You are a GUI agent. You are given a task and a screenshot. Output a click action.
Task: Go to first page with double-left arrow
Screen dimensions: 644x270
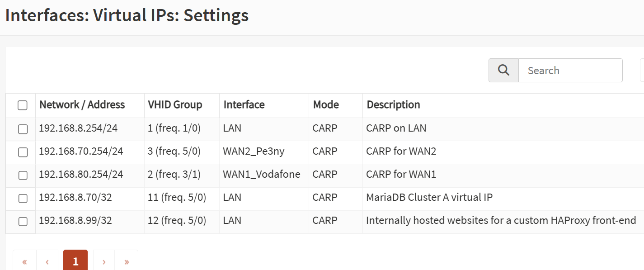pyautogui.click(x=24, y=261)
